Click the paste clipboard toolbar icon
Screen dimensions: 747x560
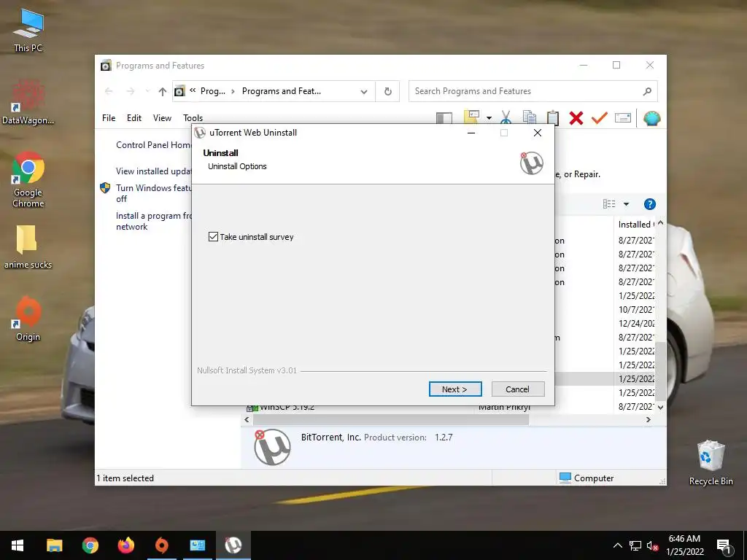click(553, 117)
